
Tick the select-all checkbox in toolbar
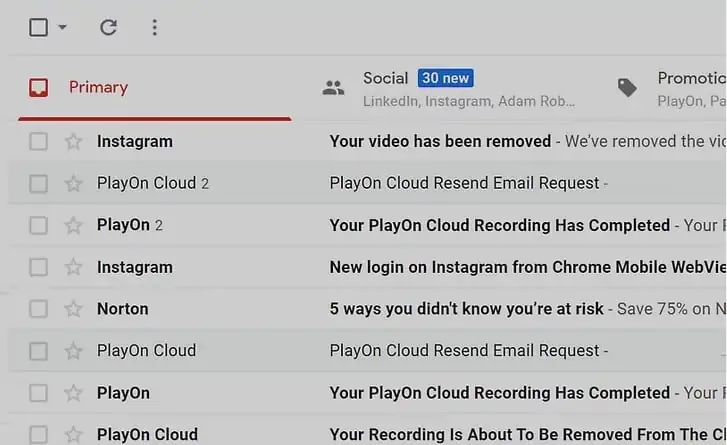click(x=38, y=27)
